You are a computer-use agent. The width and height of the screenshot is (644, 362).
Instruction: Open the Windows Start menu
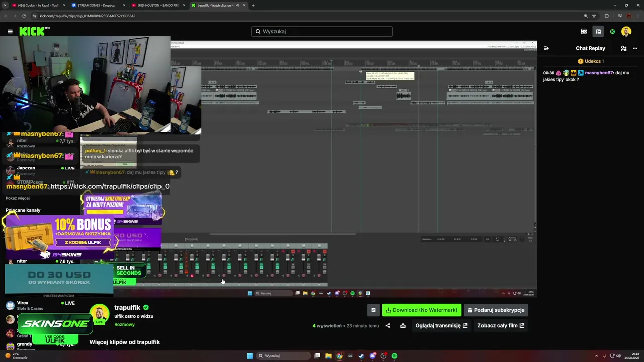pyautogui.click(x=250, y=356)
